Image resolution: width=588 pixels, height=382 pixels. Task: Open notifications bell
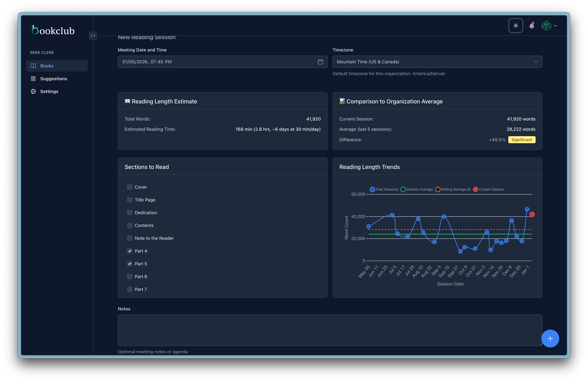click(532, 26)
